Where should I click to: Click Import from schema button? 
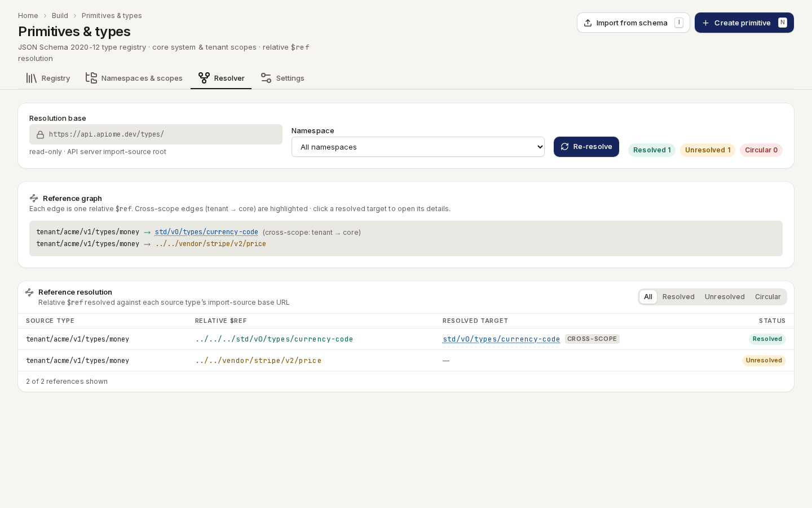click(633, 23)
